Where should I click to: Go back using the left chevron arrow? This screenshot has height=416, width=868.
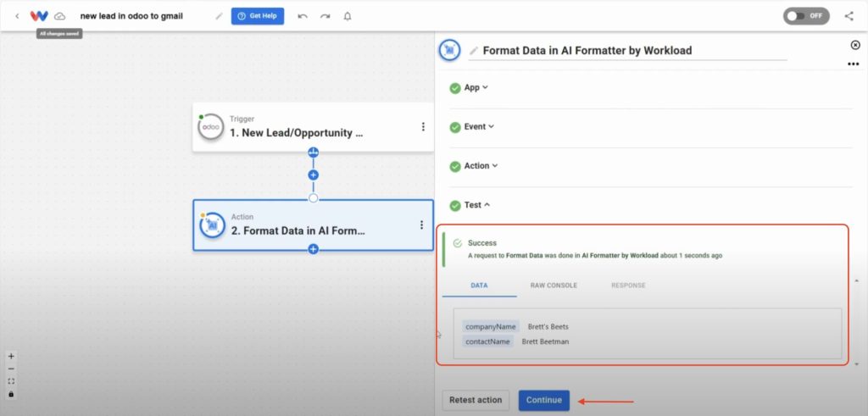click(17, 16)
